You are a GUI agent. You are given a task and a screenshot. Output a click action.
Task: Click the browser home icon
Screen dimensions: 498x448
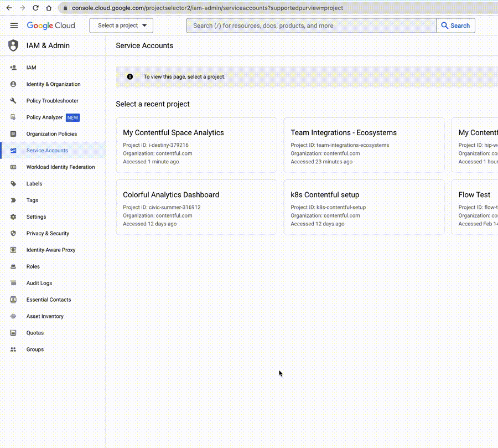(49, 8)
